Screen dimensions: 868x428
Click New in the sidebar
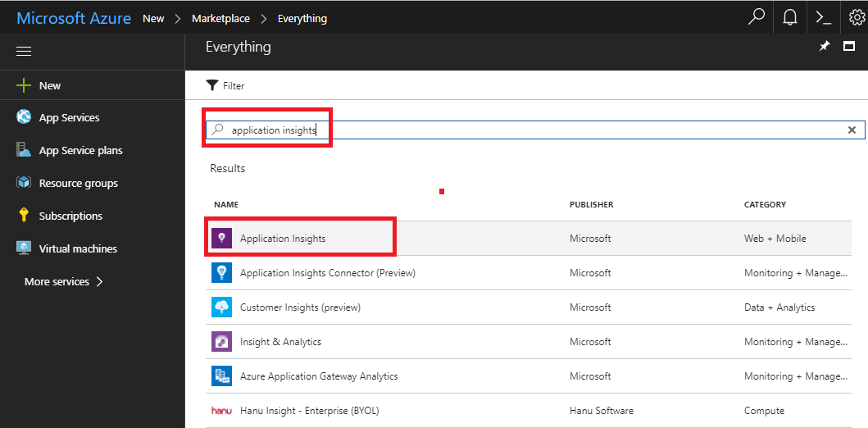click(x=50, y=86)
